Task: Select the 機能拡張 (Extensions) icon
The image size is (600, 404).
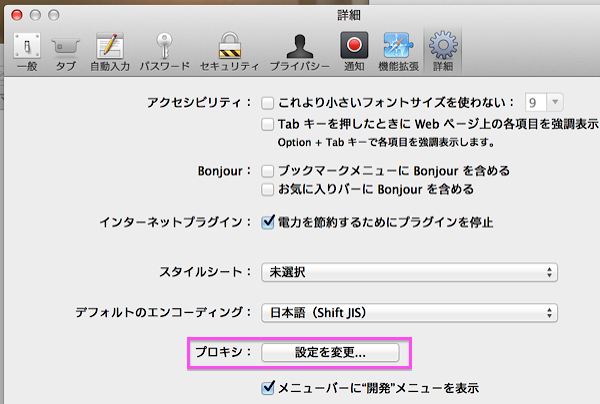Action: click(397, 52)
